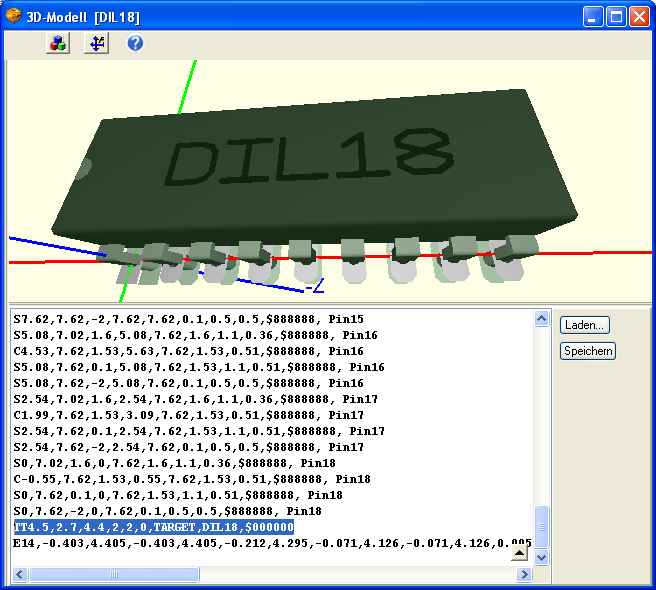The width and height of the screenshot is (656, 590).
Task: Minimize the 3D-Modell window
Action: (x=594, y=16)
